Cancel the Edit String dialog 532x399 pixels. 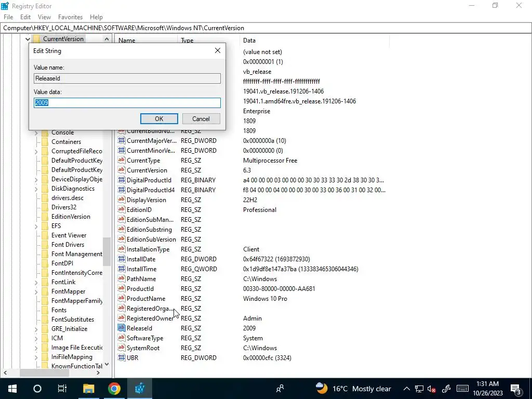pyautogui.click(x=201, y=119)
